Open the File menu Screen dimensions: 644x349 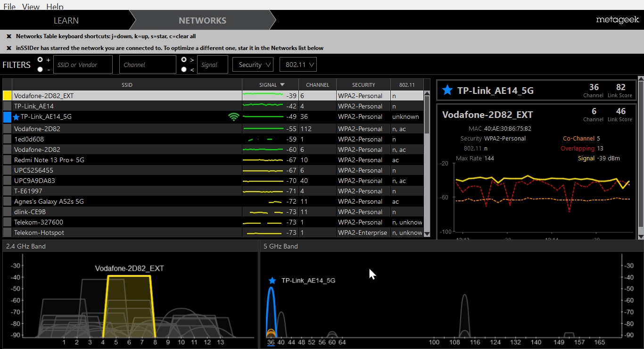pos(9,7)
